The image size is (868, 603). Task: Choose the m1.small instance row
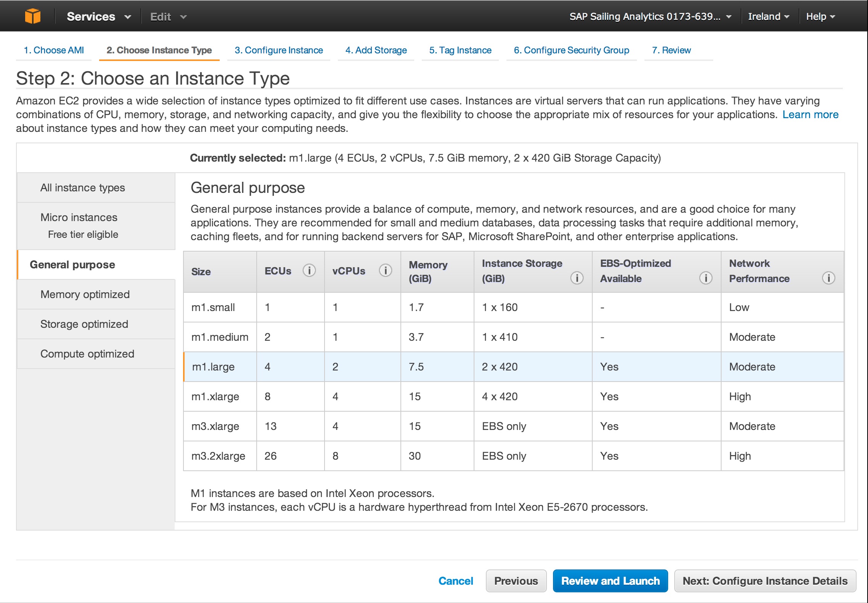click(x=213, y=307)
